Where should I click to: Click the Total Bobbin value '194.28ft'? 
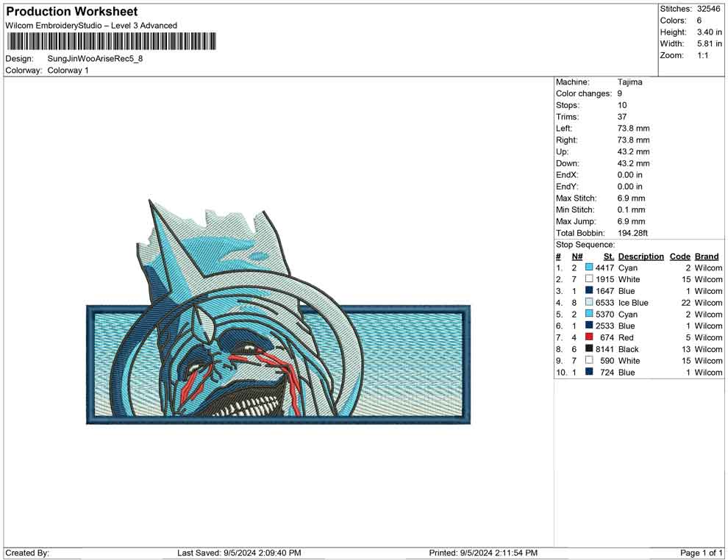(632, 233)
